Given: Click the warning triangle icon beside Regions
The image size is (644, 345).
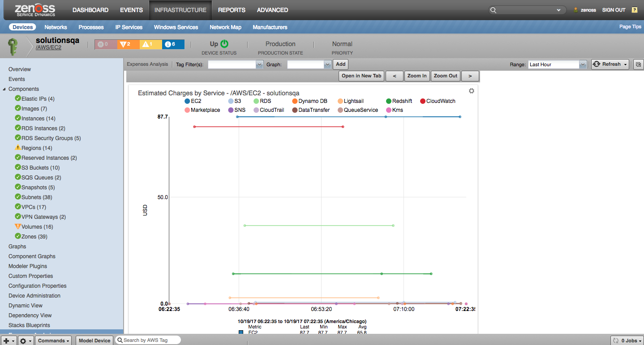Looking at the screenshot, I should tap(18, 148).
